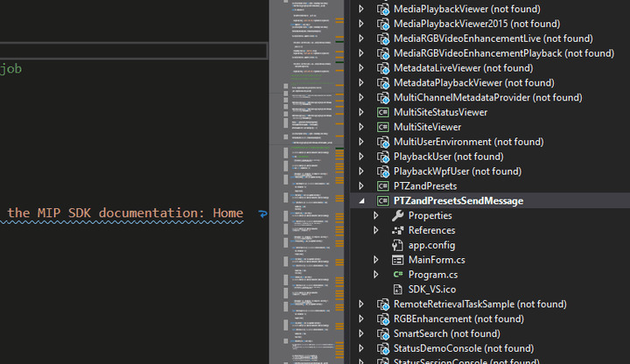Click the MultiSiteViewer project icon
Image resolution: width=630 pixels, height=364 pixels.
(x=382, y=127)
